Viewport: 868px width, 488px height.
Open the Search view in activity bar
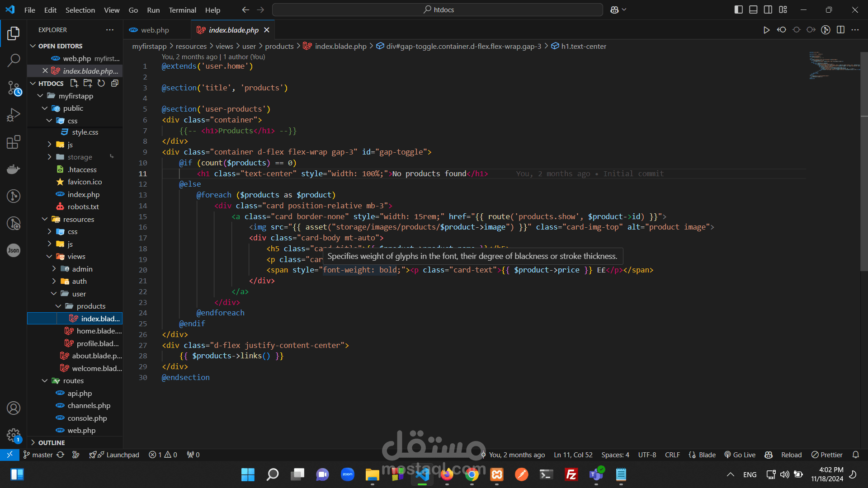pyautogui.click(x=14, y=60)
